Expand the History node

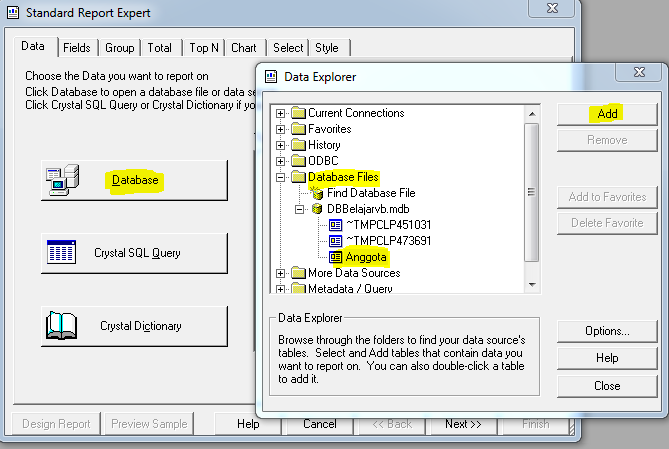[x=280, y=145]
